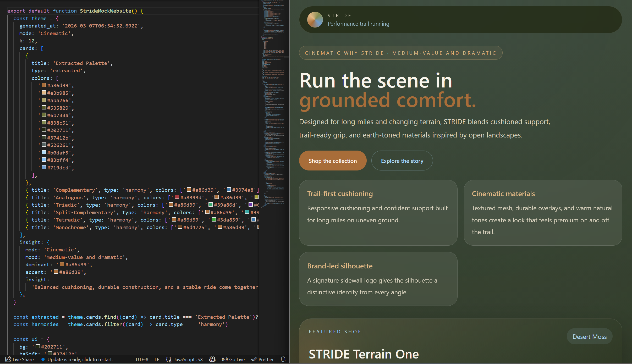Click Explore the story button
Image resolution: width=632 pixels, height=364 pixels.
(402, 161)
